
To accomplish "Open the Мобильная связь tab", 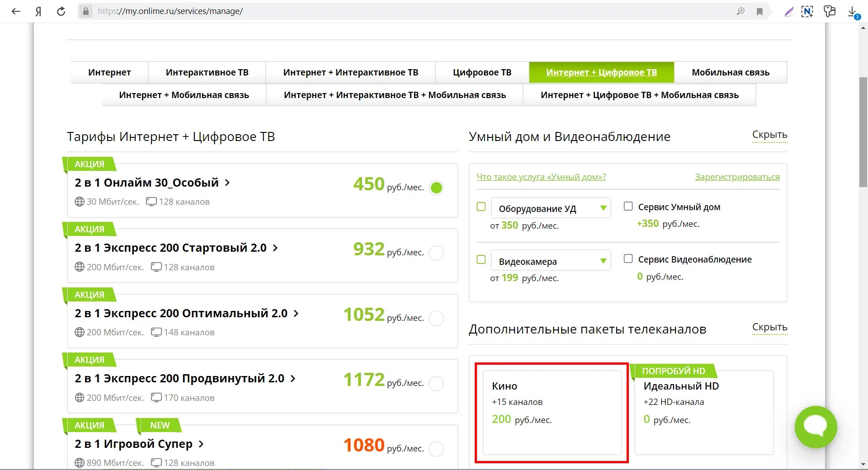I will tap(731, 72).
